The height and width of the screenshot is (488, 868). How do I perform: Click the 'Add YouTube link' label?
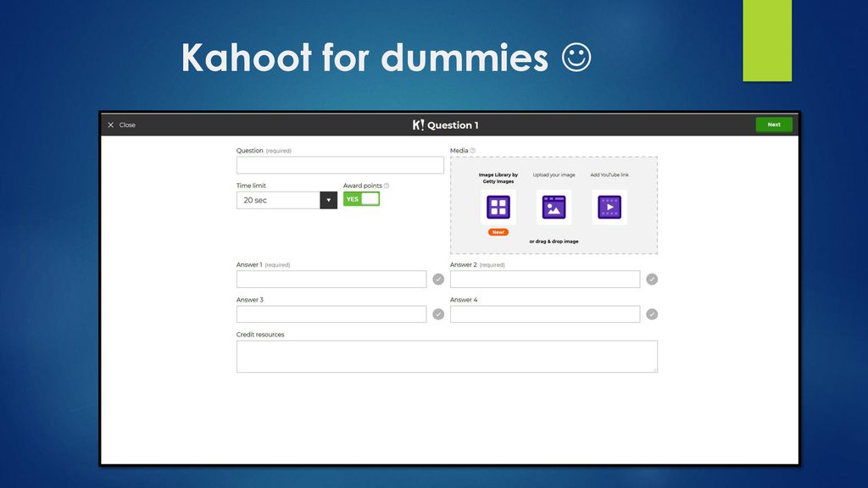(609, 175)
